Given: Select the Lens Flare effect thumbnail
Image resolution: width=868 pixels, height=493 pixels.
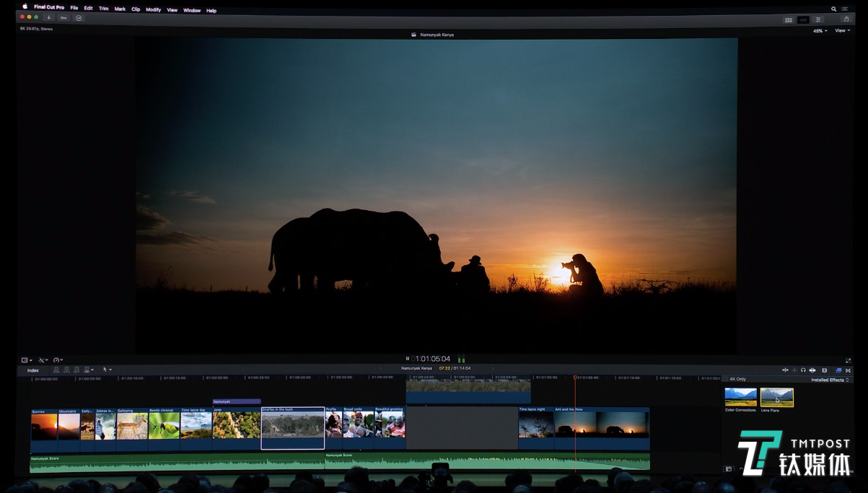Looking at the screenshot, I should point(776,397).
